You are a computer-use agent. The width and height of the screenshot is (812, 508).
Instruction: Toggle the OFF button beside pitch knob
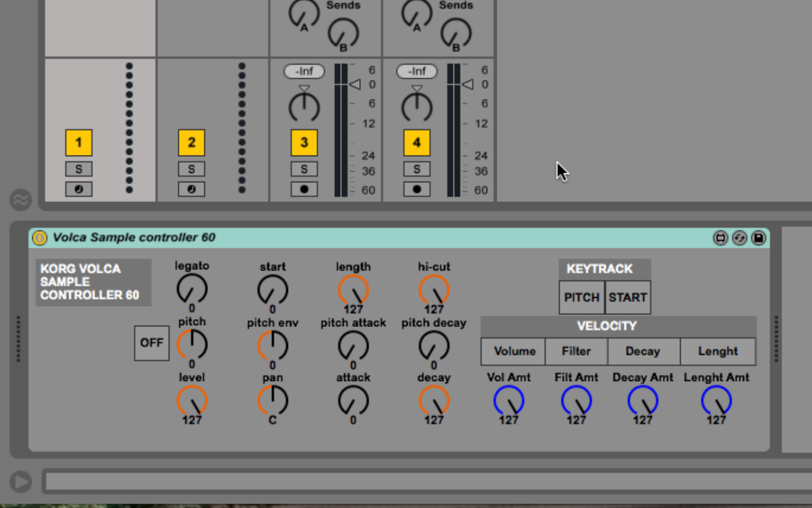[152, 343]
